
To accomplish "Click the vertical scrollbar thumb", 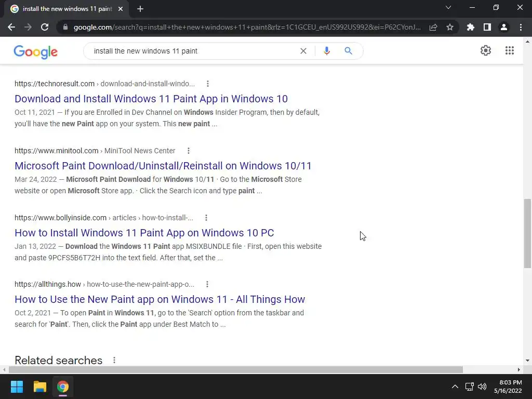I will 527,233.
